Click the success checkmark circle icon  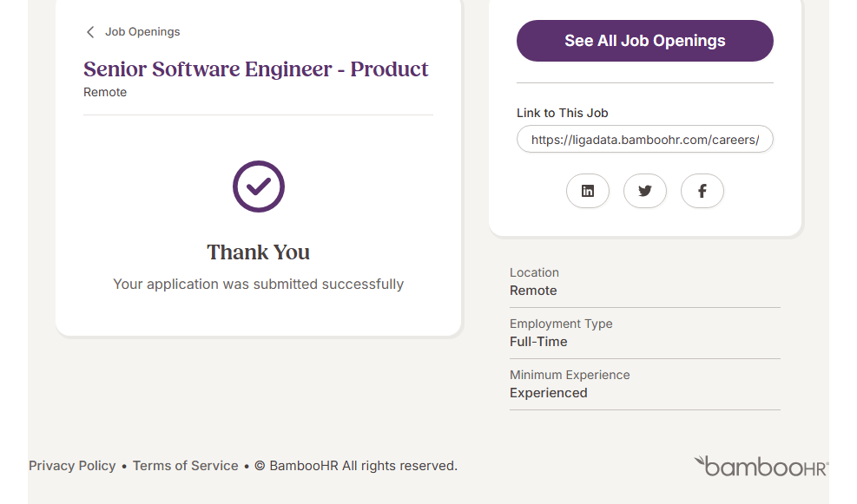point(259,187)
